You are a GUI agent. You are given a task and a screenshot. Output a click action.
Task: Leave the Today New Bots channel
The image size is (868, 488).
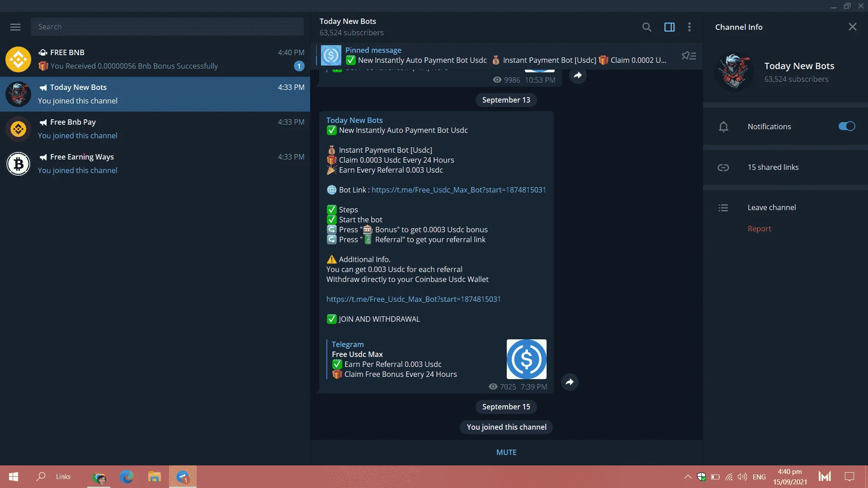tap(772, 207)
